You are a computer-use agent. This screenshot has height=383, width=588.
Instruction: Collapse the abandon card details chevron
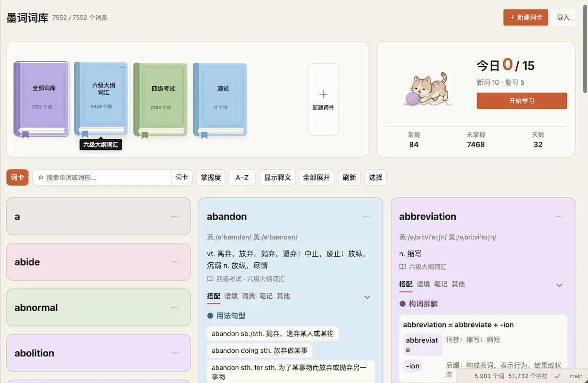[x=367, y=297]
